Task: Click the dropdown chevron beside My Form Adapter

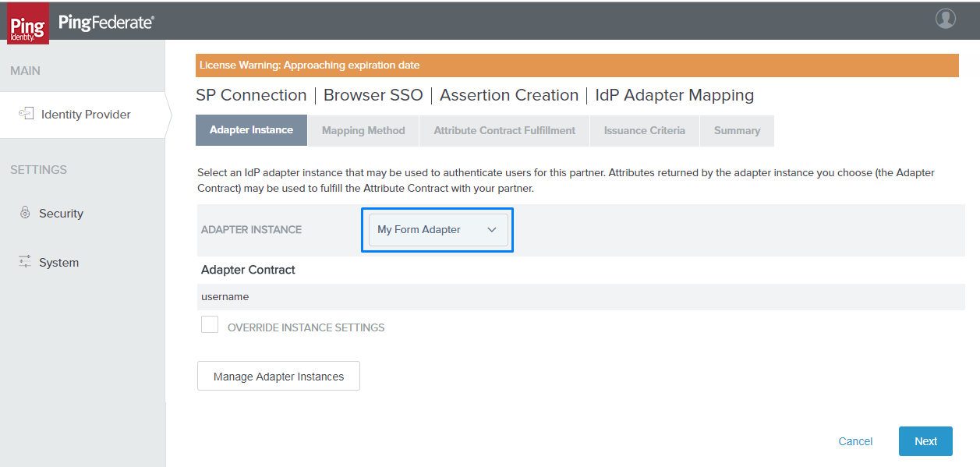Action: [x=491, y=230]
